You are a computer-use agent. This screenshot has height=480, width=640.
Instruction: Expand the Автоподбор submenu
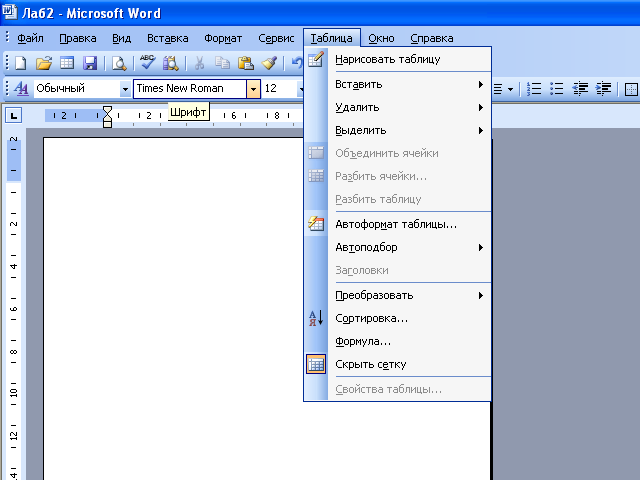tap(397, 247)
